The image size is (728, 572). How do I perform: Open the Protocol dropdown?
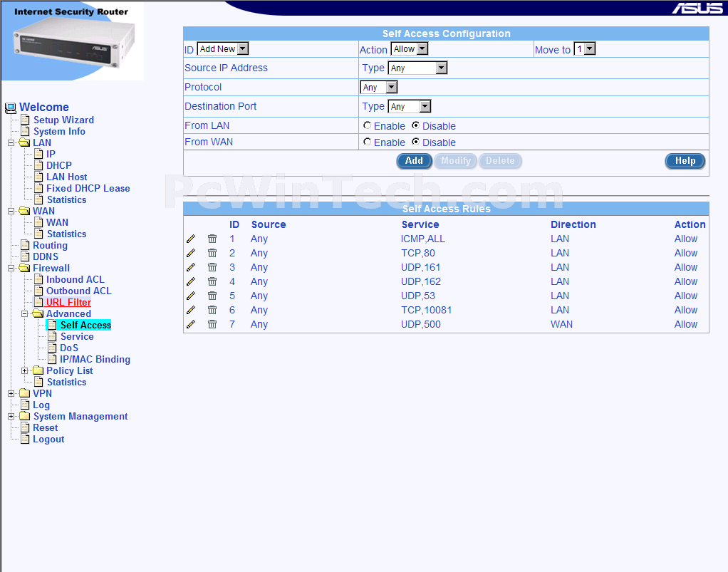click(379, 88)
